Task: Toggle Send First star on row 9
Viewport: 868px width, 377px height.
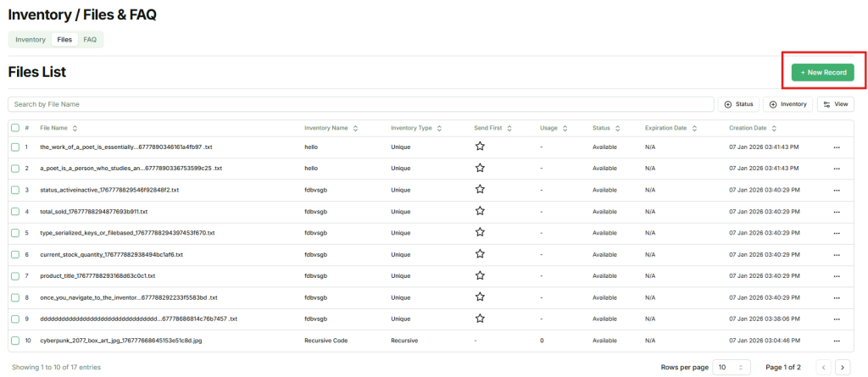Action: tap(480, 319)
